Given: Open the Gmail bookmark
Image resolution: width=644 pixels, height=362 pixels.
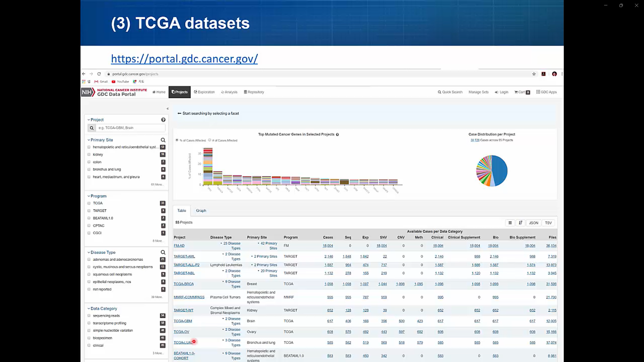Looking at the screenshot, I should (x=101, y=82).
